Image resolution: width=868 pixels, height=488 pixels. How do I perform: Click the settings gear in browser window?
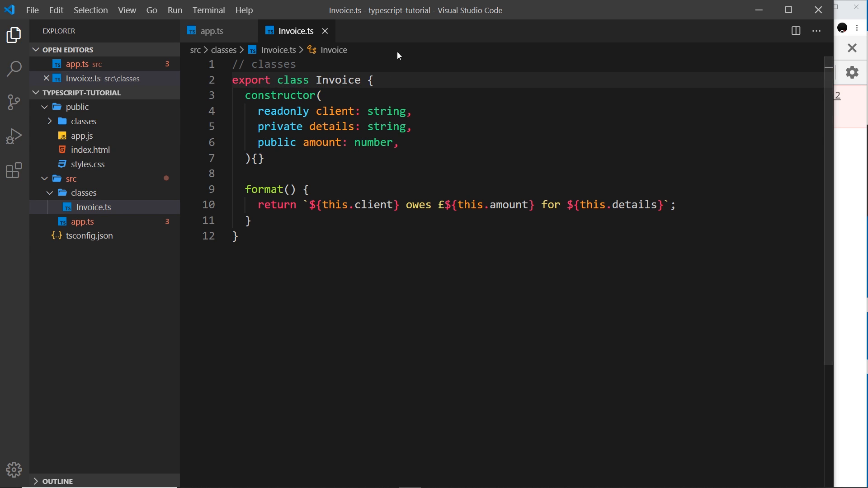point(852,72)
